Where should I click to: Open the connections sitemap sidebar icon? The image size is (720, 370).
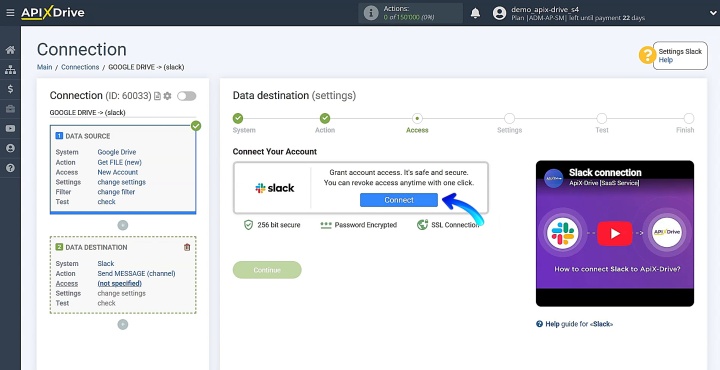pyautogui.click(x=10, y=70)
